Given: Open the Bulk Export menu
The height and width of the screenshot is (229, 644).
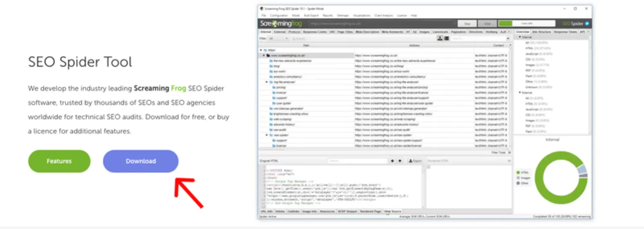Looking at the screenshot, I should click(311, 15).
